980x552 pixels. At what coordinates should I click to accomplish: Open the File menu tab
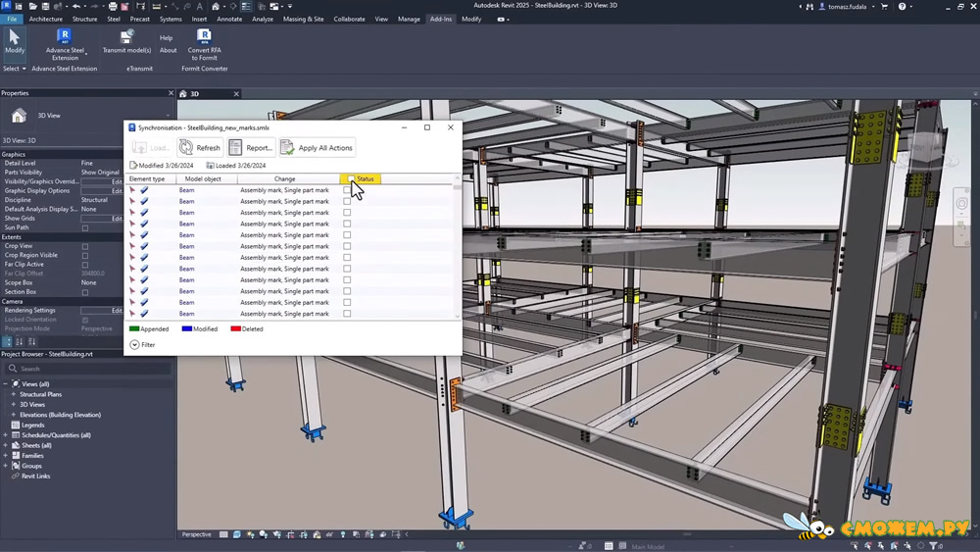coord(12,20)
